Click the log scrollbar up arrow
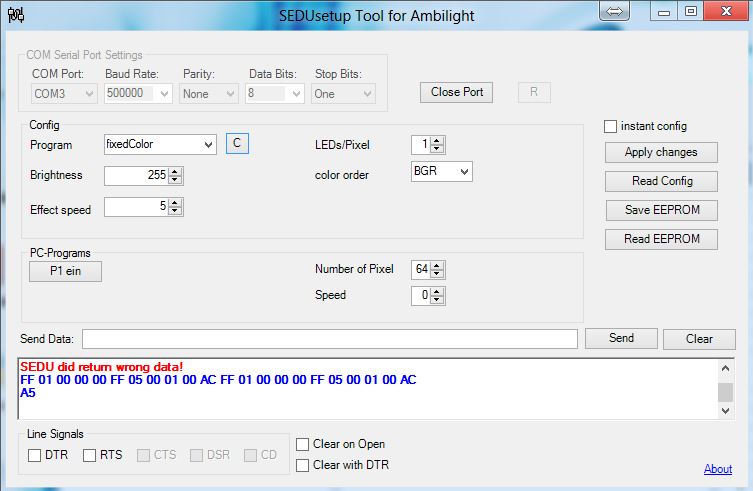 [726, 368]
